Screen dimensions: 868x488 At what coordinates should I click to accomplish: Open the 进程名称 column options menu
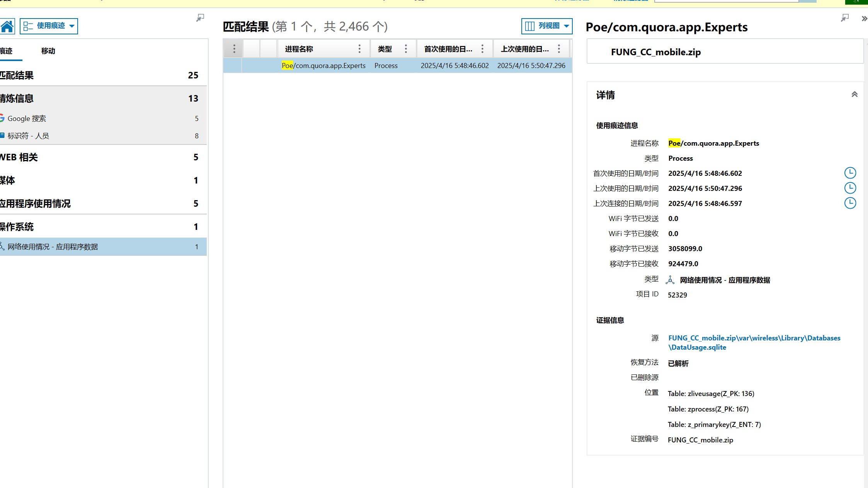coord(359,49)
